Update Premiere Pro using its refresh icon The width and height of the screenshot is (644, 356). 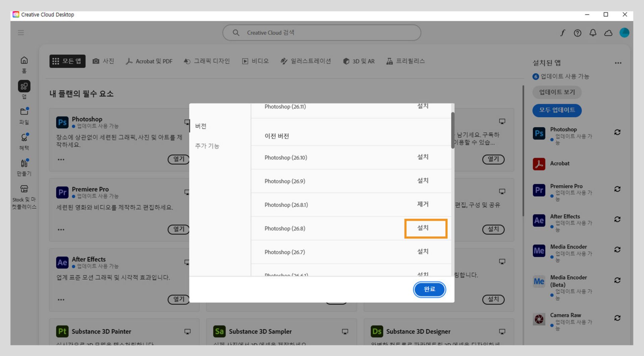coord(617,189)
